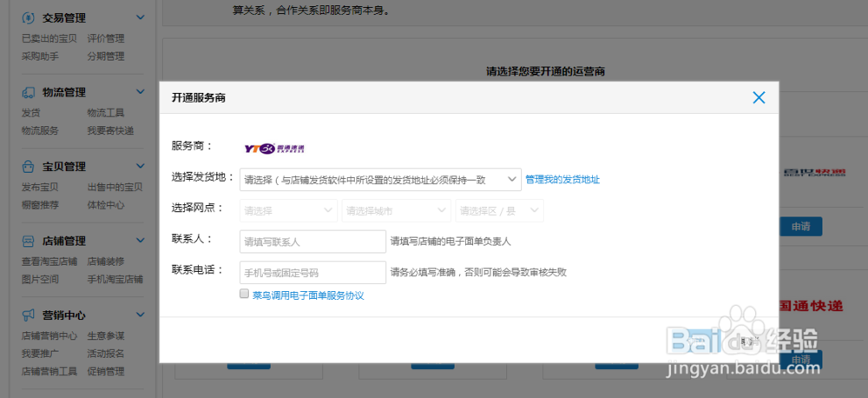Click the 营销中心 section header

point(63,315)
